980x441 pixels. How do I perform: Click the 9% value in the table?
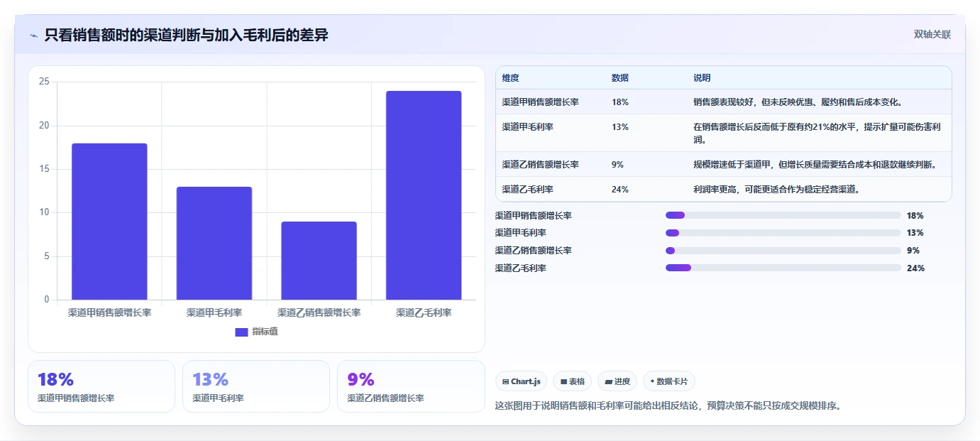(617, 165)
